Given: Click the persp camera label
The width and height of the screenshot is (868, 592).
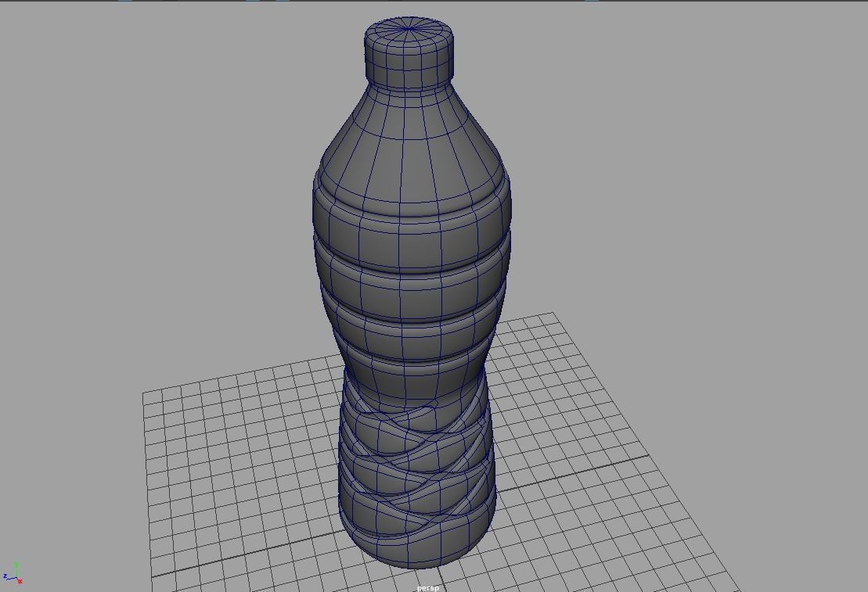Looking at the screenshot, I should (x=428, y=587).
